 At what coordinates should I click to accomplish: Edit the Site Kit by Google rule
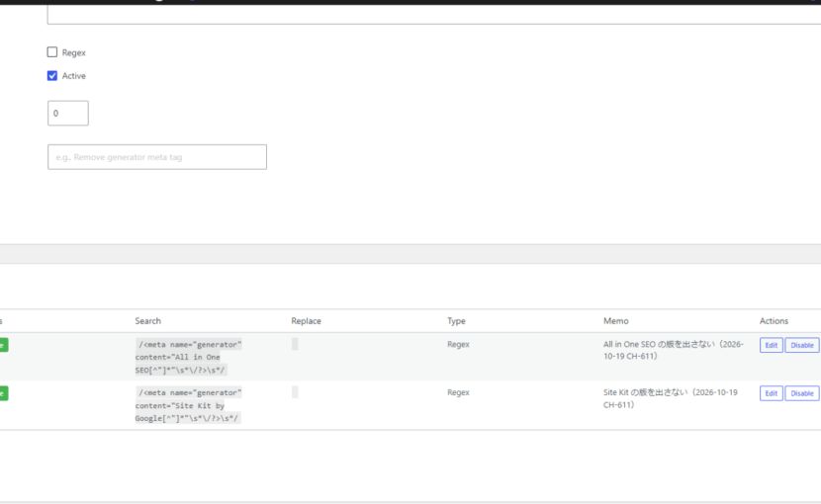[x=772, y=393]
